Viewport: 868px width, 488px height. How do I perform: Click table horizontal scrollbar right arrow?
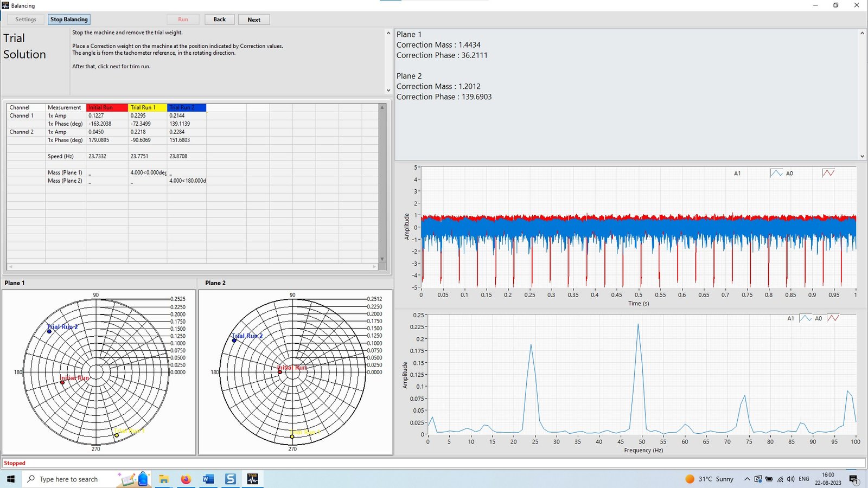point(374,267)
